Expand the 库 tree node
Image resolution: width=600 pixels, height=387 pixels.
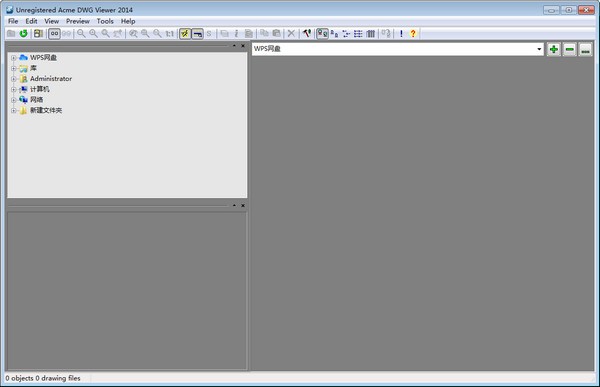(x=13, y=69)
